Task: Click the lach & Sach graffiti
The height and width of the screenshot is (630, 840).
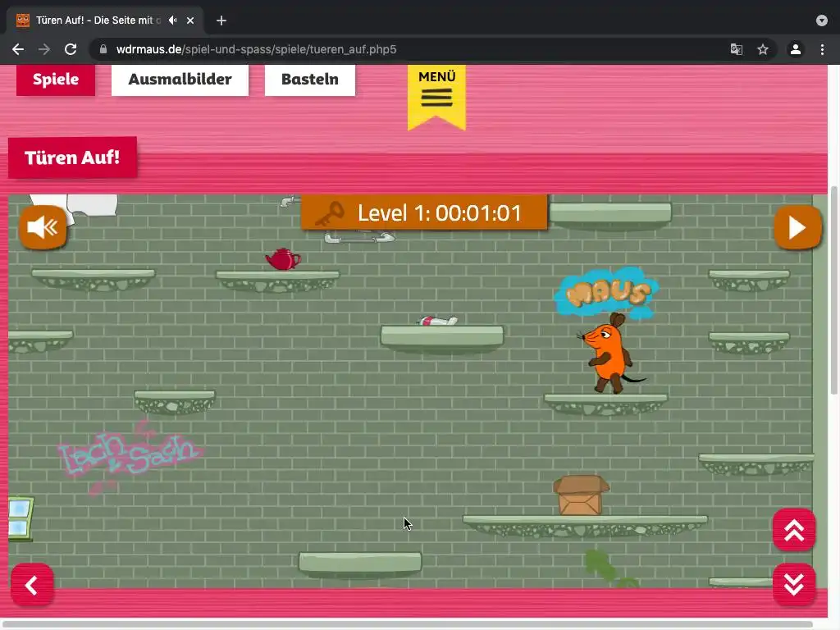Action: [130, 454]
